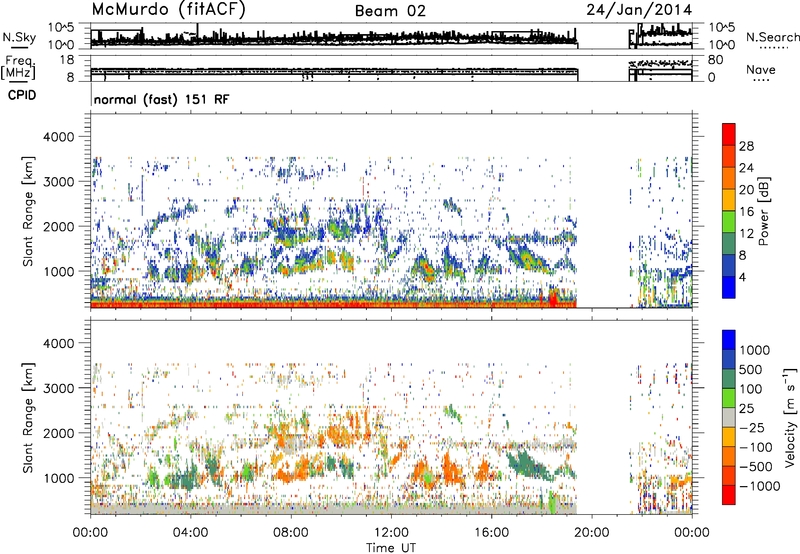Click the red bottom of the velocity colorbar
The image size is (800, 554).
729,495
